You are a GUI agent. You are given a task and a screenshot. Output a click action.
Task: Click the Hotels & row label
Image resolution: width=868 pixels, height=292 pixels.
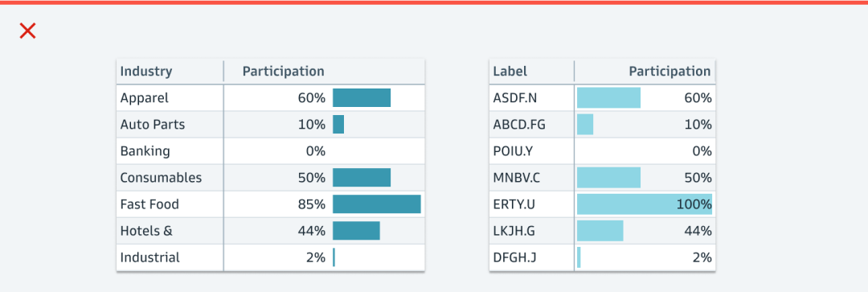click(147, 231)
